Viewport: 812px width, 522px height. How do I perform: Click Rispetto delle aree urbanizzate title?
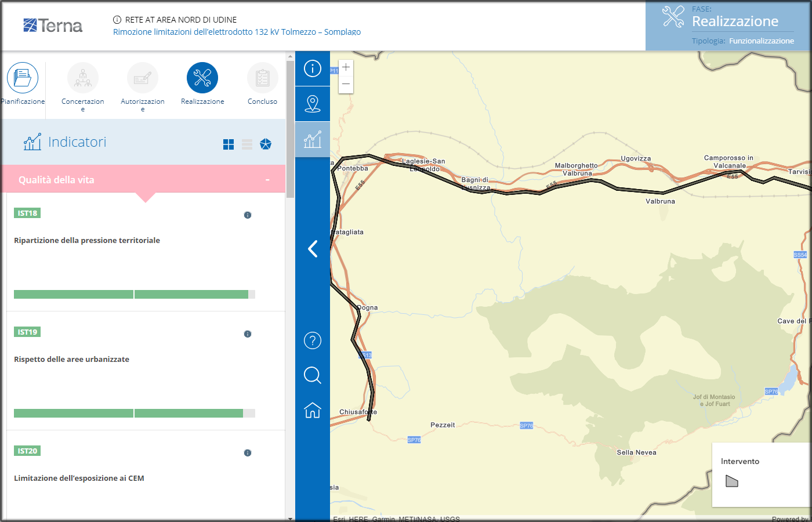click(71, 359)
